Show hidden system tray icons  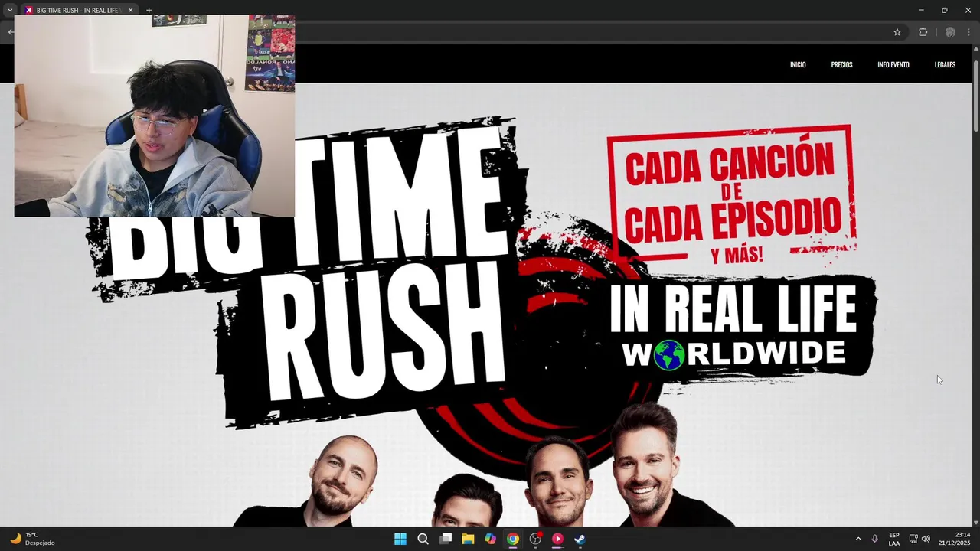pyautogui.click(x=858, y=539)
